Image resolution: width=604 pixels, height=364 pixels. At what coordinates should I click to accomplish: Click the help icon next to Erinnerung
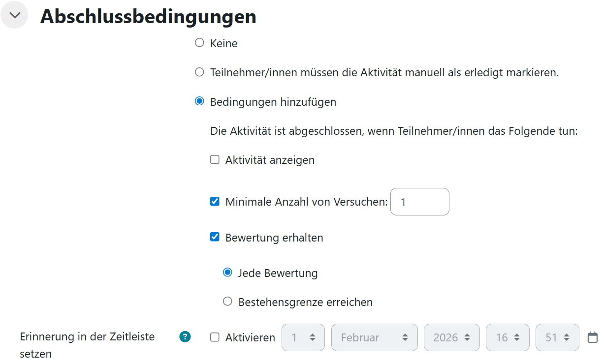pyautogui.click(x=185, y=337)
